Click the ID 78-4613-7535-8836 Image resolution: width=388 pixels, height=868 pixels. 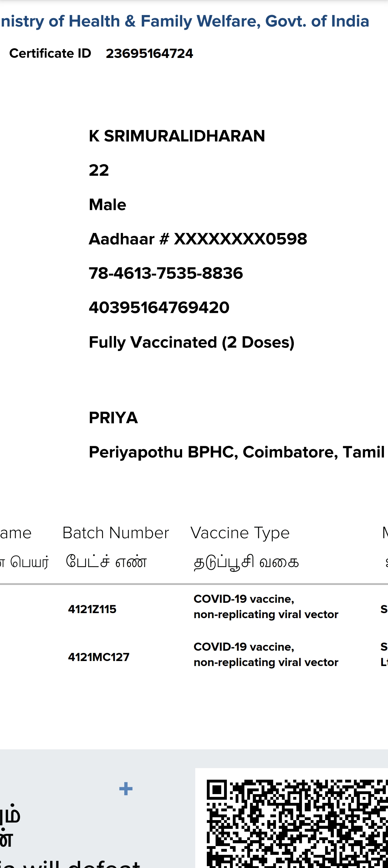pos(166,273)
